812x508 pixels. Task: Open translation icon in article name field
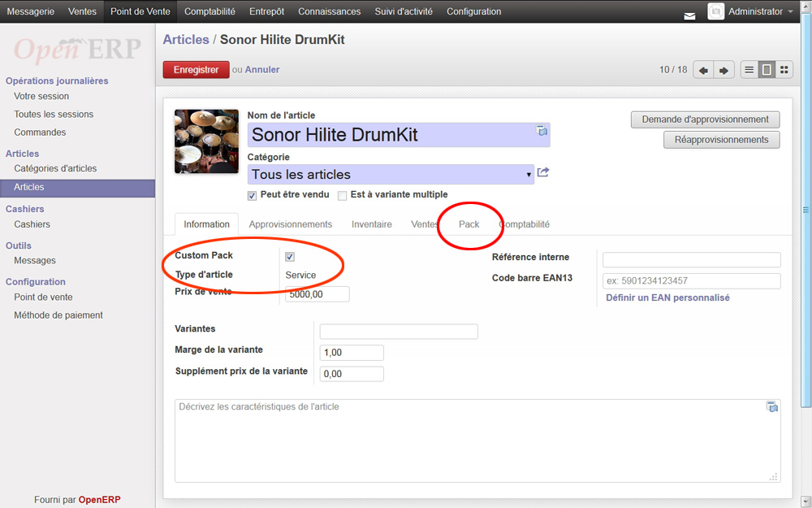pyautogui.click(x=542, y=131)
